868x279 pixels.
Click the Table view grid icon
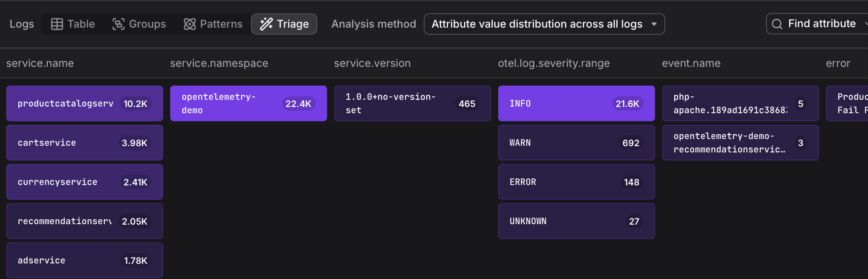[57, 24]
